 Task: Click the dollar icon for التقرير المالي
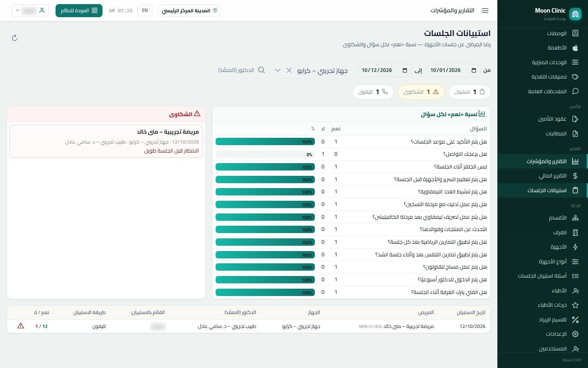pos(575,176)
